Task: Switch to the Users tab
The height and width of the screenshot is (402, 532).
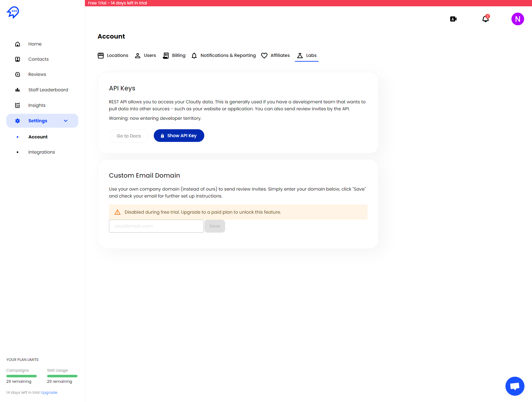Action: (x=146, y=55)
